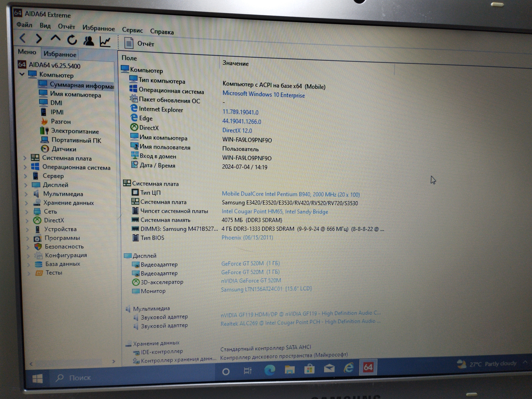The width and height of the screenshot is (532, 399).
Task: Click the Программы icon in the tree
Action: [x=37, y=238]
